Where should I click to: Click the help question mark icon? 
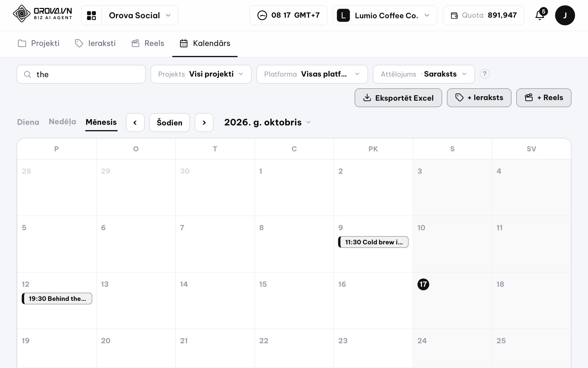point(485,74)
